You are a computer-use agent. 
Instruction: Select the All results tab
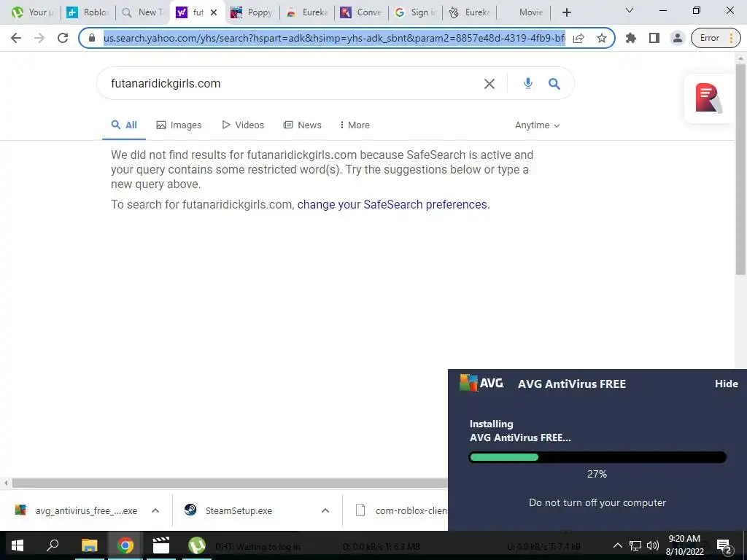[124, 125]
